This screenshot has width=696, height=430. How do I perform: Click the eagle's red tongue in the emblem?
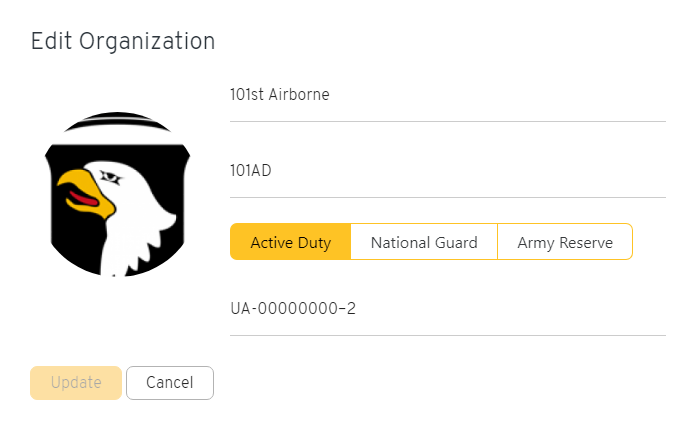click(83, 198)
